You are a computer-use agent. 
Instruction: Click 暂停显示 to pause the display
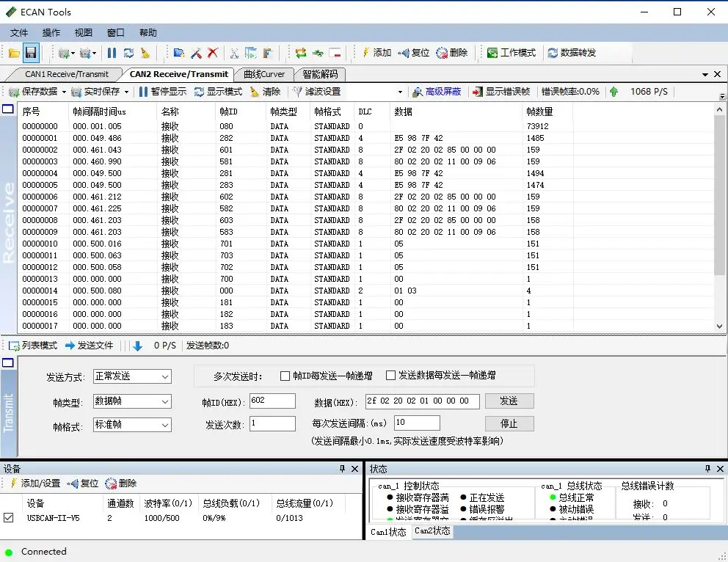pos(162,92)
